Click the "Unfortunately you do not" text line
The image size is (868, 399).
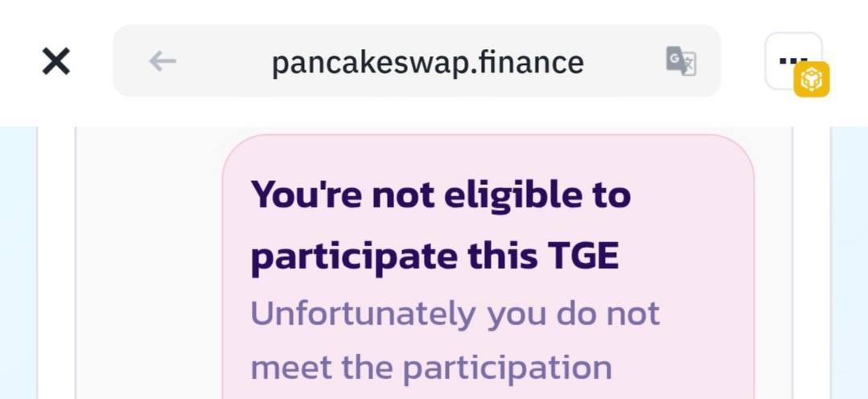(x=455, y=315)
